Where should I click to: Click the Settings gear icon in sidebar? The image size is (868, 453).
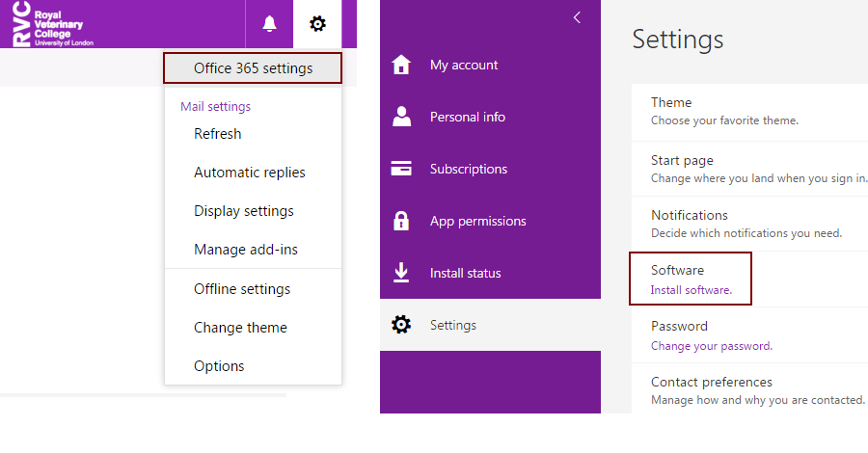coord(401,325)
